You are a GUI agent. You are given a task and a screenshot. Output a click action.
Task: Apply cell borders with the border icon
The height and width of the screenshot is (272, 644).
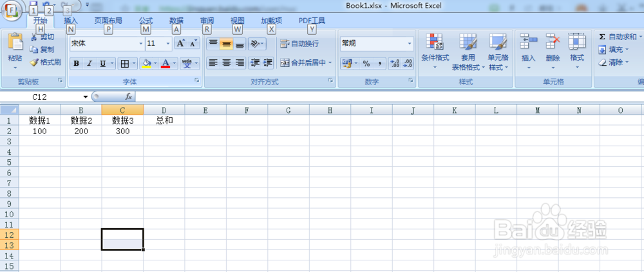point(125,63)
